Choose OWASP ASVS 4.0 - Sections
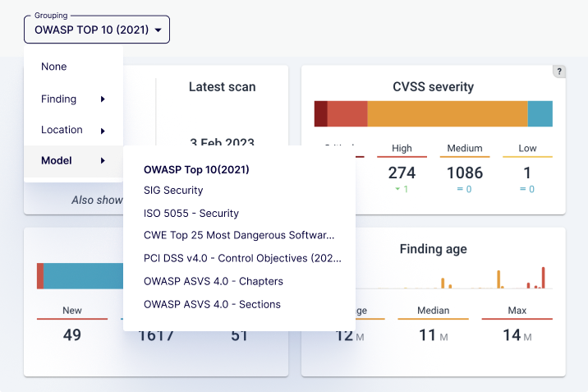 click(212, 304)
